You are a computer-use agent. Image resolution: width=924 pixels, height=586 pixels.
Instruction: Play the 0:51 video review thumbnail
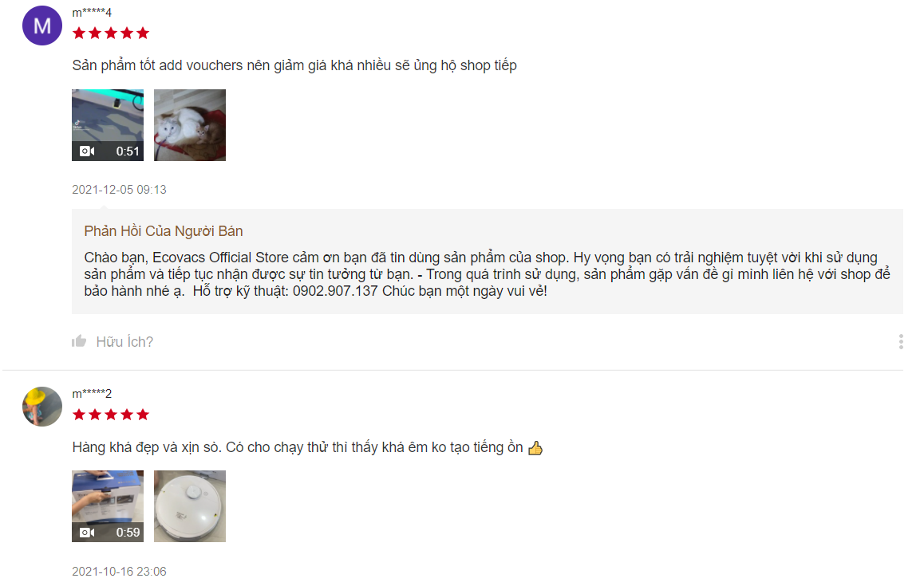(108, 125)
